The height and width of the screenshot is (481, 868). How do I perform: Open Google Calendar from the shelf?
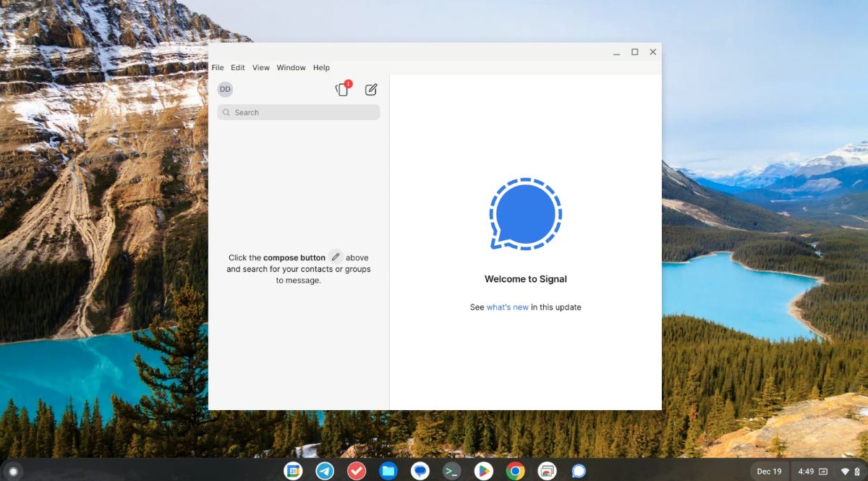point(293,471)
